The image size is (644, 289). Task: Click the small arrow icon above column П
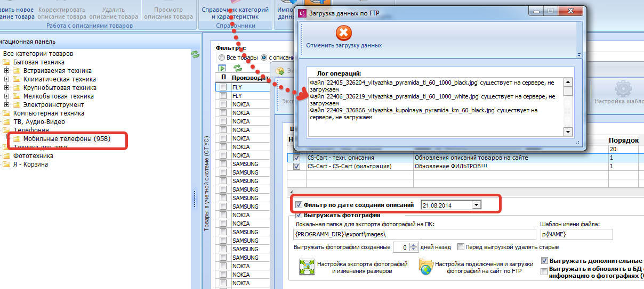click(223, 68)
